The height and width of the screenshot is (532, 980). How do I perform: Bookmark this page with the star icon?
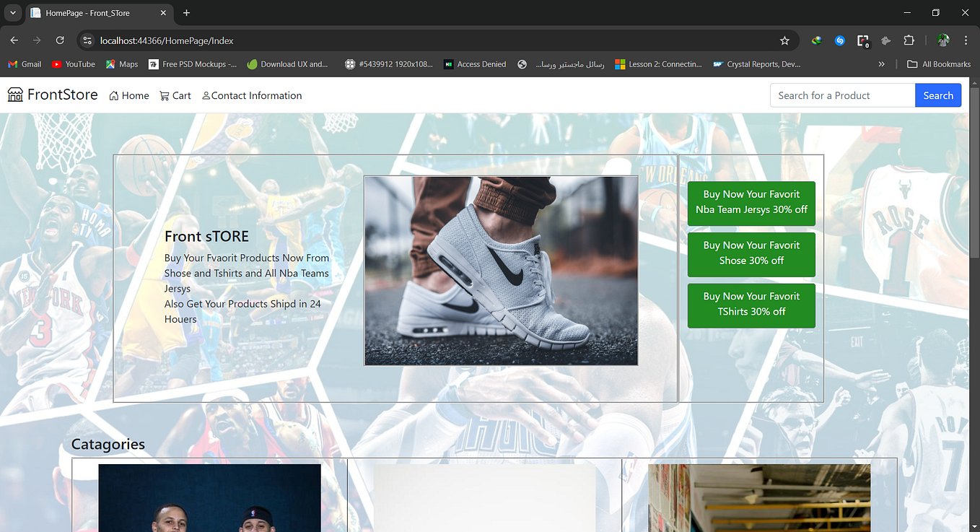click(784, 40)
